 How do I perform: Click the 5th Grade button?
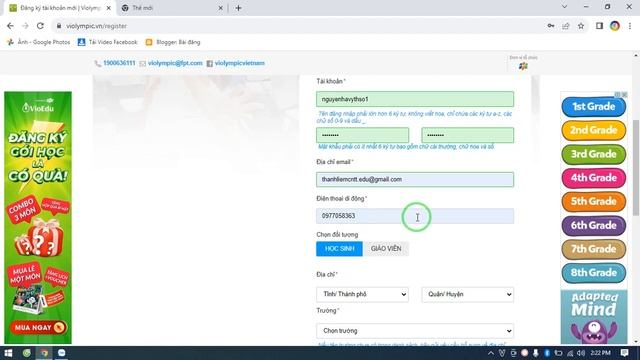[593, 202]
